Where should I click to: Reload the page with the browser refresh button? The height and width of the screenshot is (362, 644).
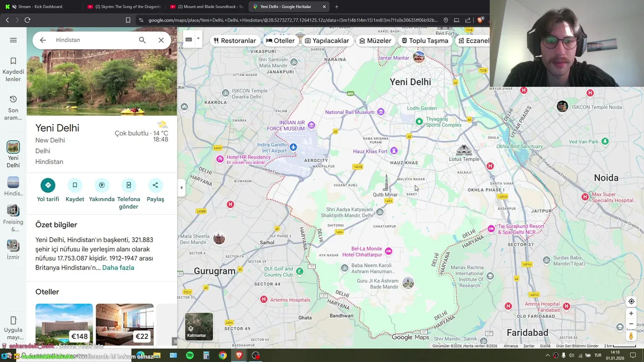pyautogui.click(x=27, y=20)
